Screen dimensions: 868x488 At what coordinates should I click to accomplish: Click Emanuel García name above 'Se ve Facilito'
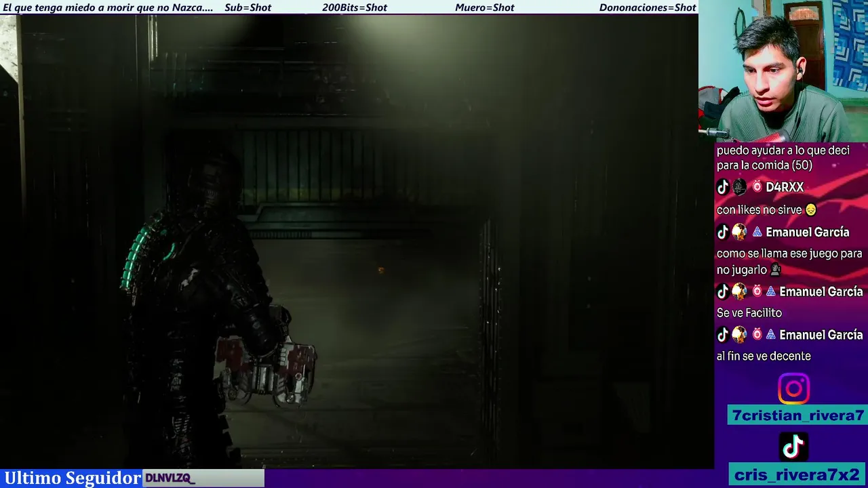click(x=821, y=291)
